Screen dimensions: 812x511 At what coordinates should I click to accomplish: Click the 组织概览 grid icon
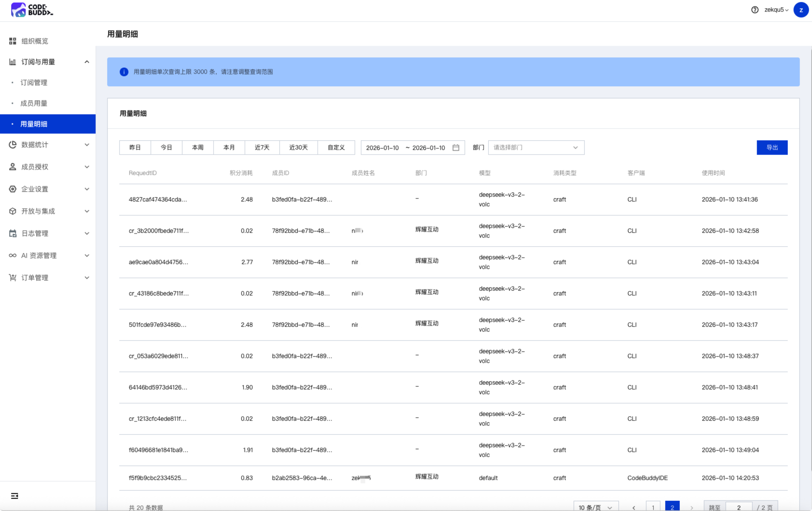point(13,41)
